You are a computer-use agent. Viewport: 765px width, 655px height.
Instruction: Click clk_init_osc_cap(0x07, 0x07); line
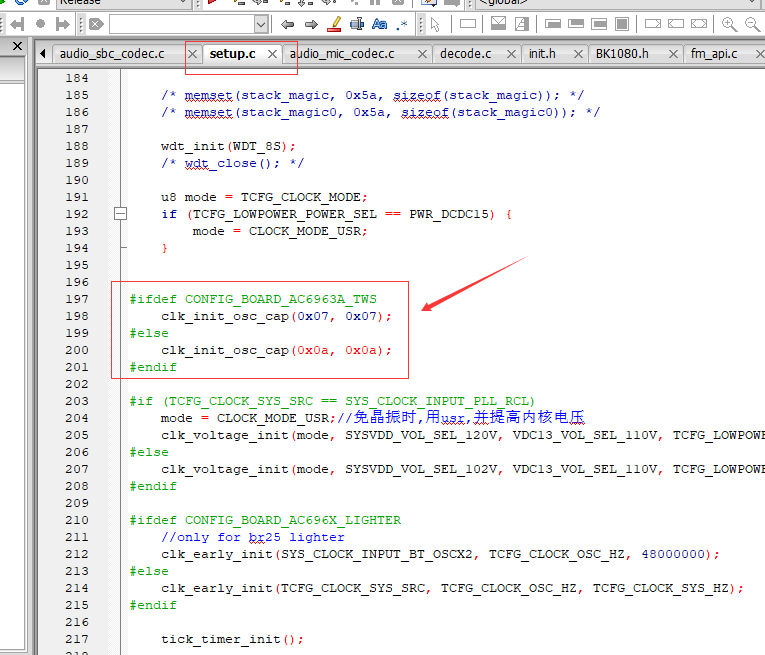click(277, 316)
